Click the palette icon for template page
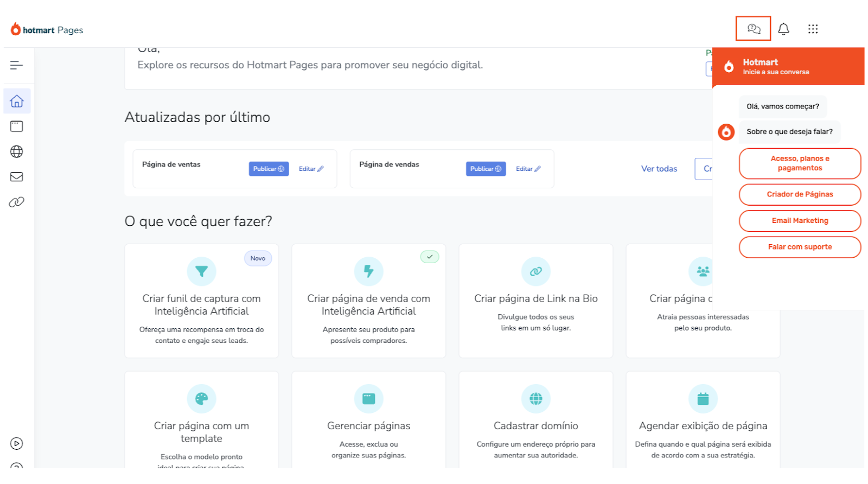This screenshot has height=484, width=868. (201, 399)
